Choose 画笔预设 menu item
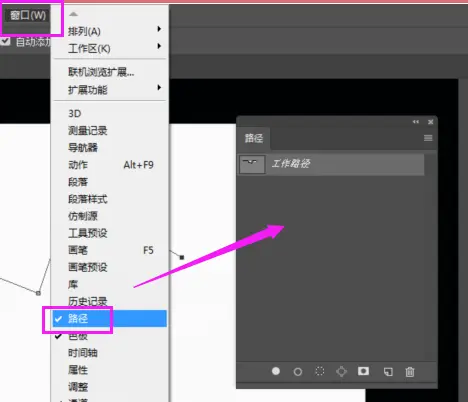This screenshot has height=402, width=468. pyautogui.click(x=110, y=267)
